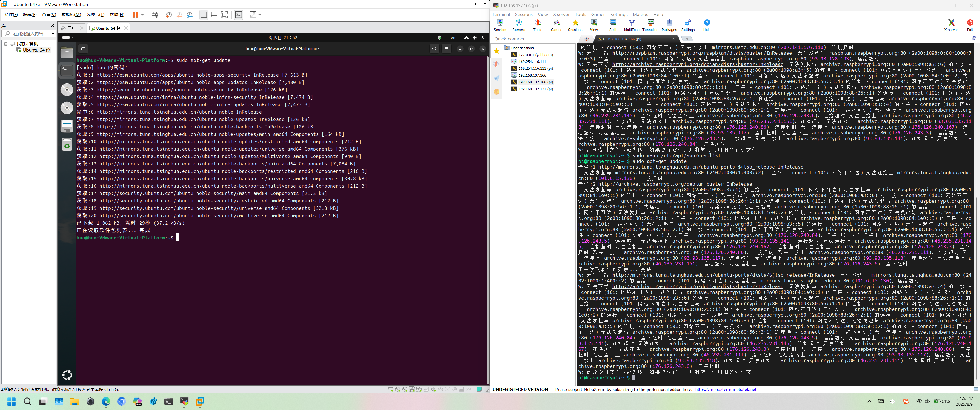Open the Packages manager in MobaXterm

tap(669, 25)
